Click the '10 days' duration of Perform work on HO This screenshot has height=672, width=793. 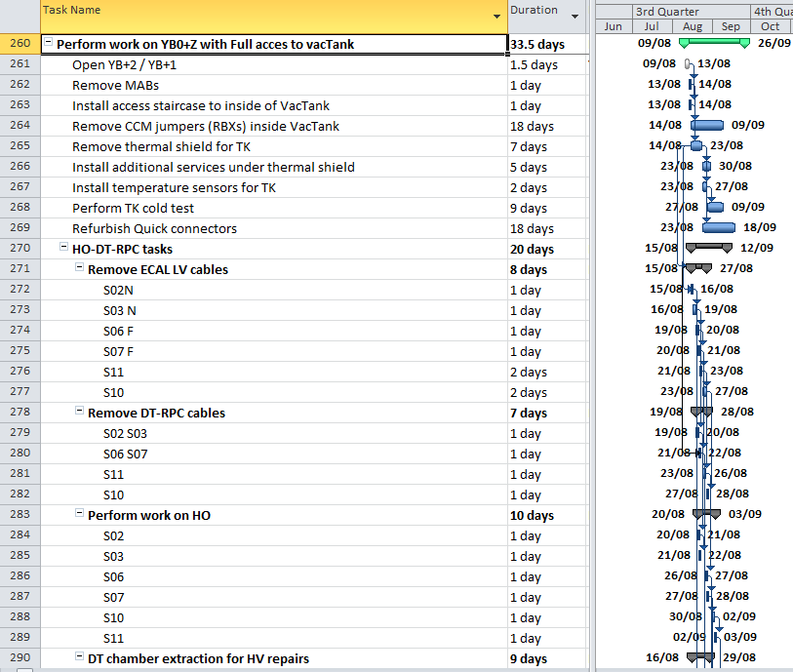click(548, 516)
